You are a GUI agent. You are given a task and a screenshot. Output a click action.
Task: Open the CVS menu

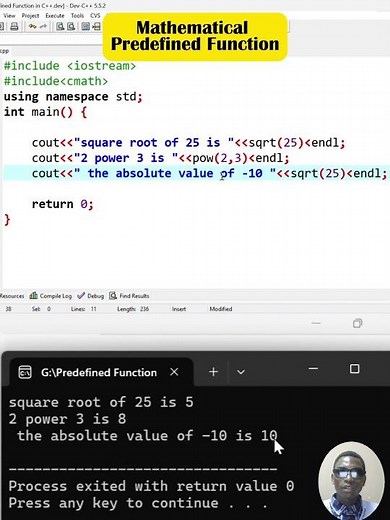[95, 16]
